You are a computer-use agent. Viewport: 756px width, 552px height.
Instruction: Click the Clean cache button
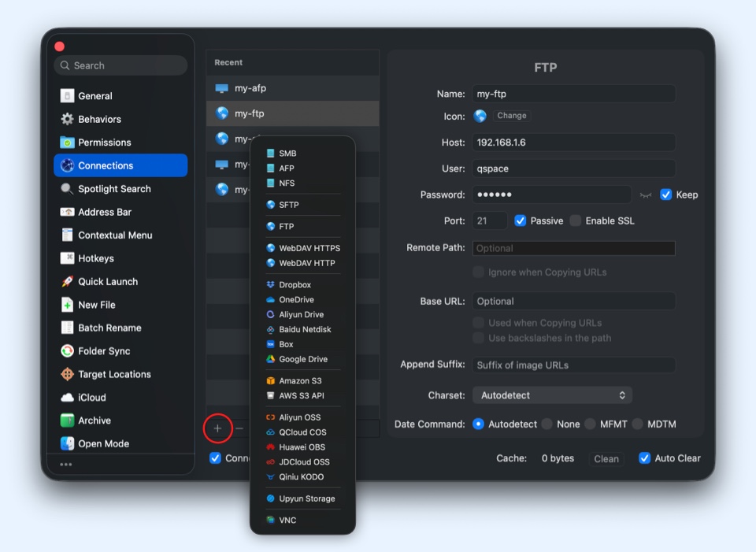(606, 458)
